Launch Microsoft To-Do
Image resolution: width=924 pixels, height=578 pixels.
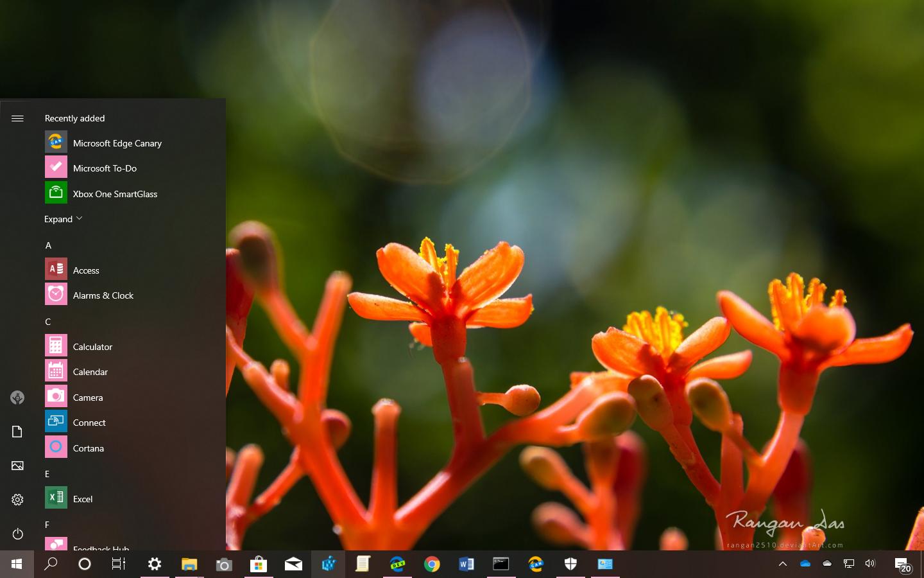point(105,168)
